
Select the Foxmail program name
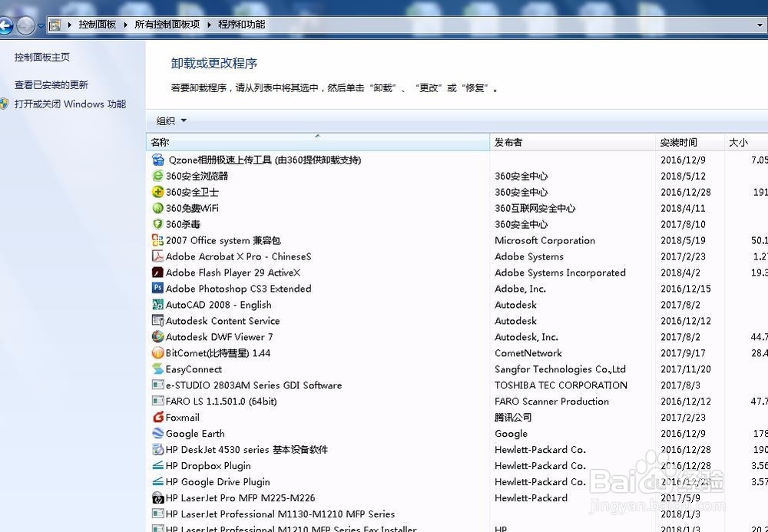point(182,418)
